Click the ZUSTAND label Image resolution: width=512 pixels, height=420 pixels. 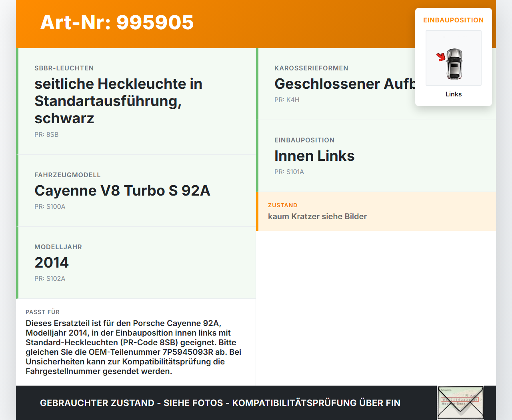pyautogui.click(x=283, y=205)
